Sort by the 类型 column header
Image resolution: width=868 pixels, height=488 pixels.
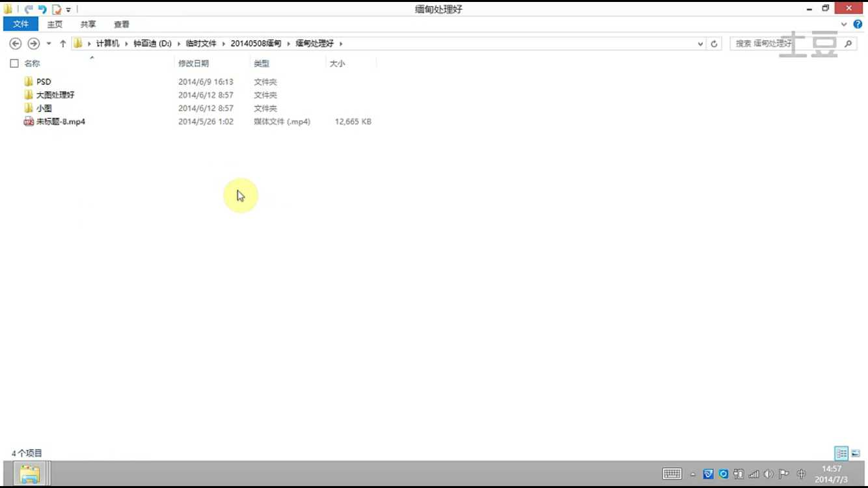[x=262, y=63]
